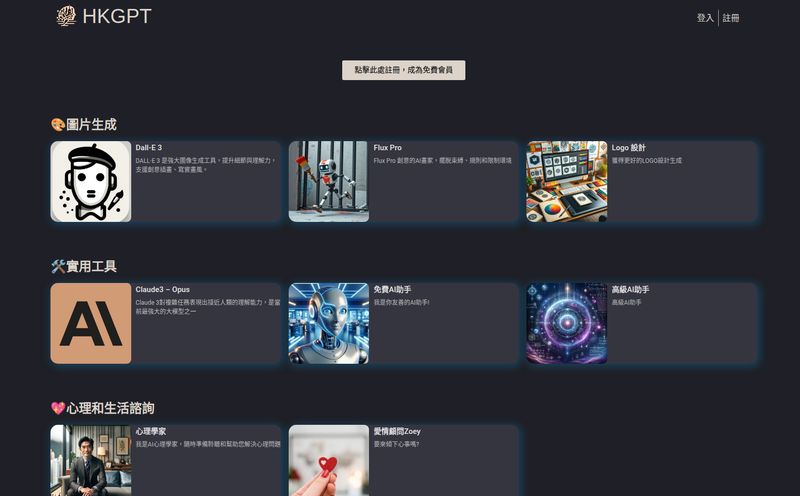Open the 心理學家 man in suit thumbnail
The image size is (800, 496).
point(91,460)
